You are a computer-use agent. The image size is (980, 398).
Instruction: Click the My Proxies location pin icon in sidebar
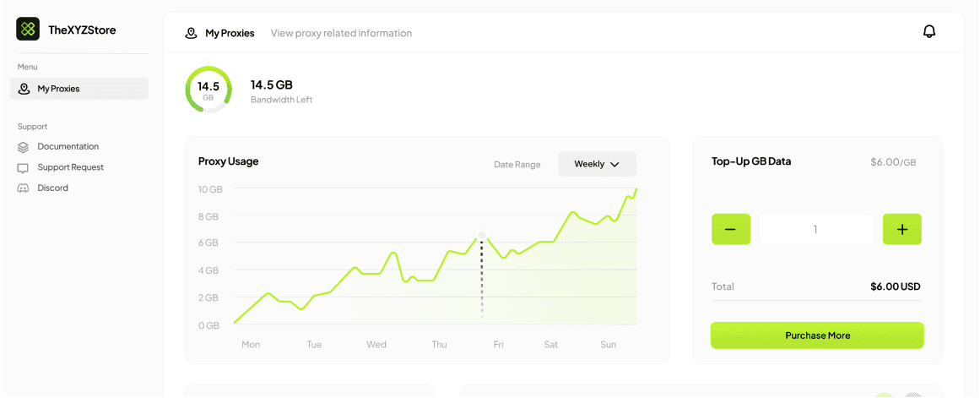[x=24, y=89]
